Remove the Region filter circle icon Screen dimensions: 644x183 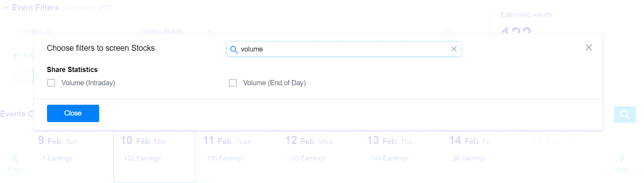click(x=448, y=31)
